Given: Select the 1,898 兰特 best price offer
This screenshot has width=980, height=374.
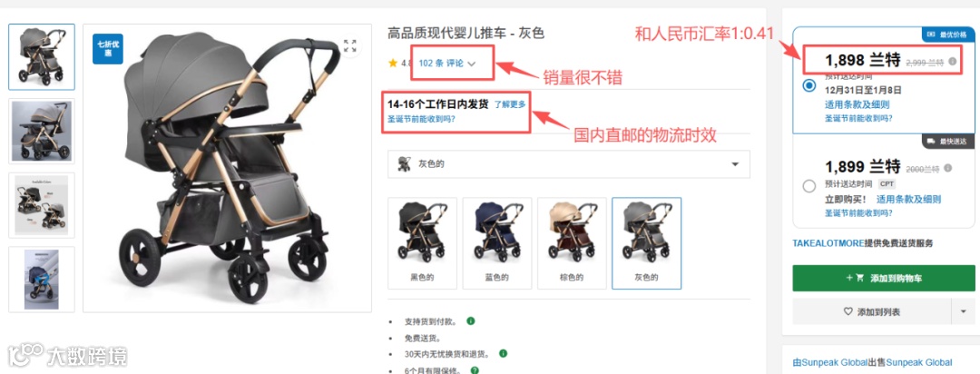Looking at the screenshot, I should (x=810, y=85).
